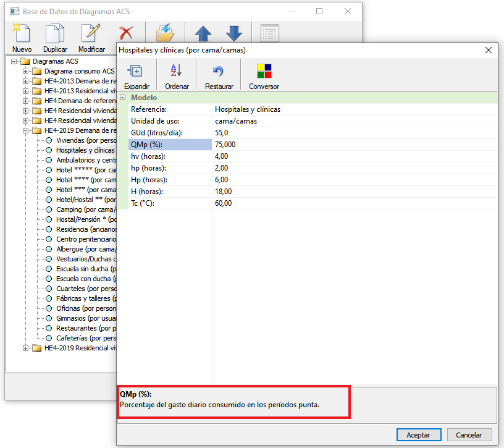504x448 pixels.
Task: Click the Duplicar icon
Action: click(x=55, y=33)
